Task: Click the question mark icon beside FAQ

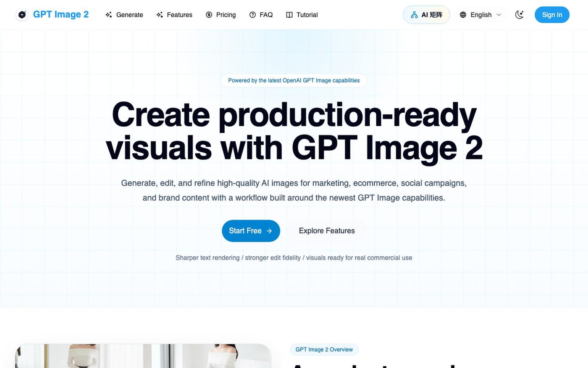Action: [x=252, y=15]
